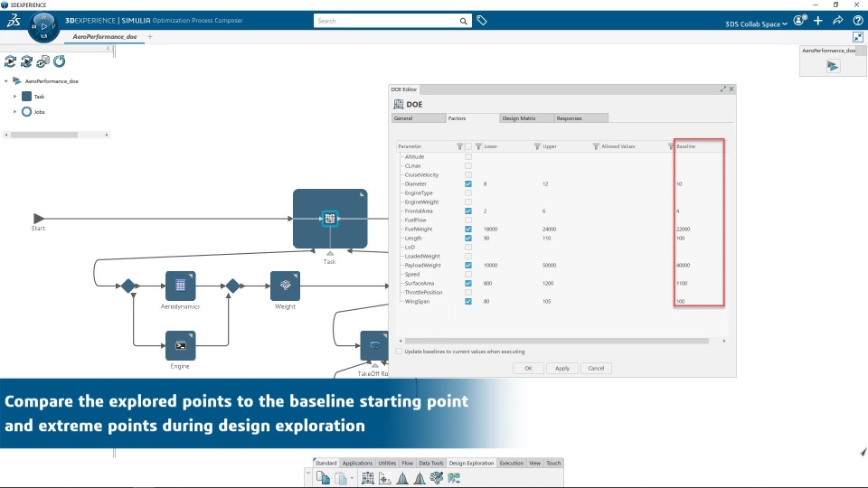Viewport: 868px width, 488px height.
Task: Click the left tree panel horizontal scrollbar
Action: [44, 135]
